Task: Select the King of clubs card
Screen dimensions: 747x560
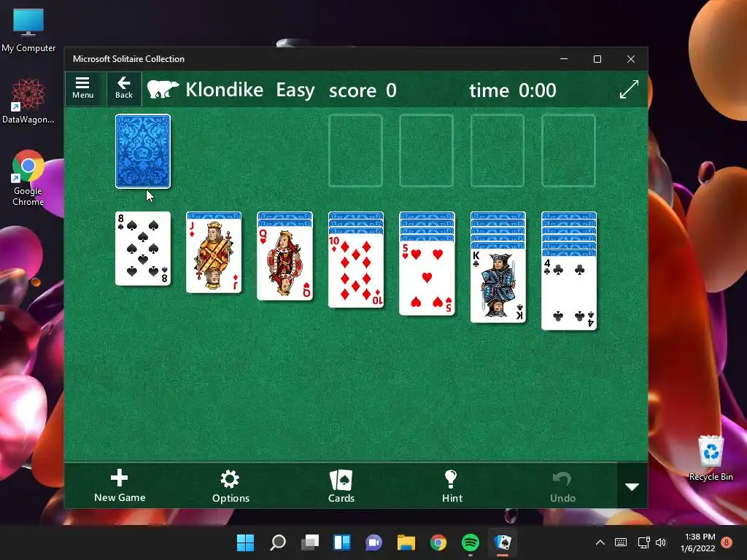Action: point(498,286)
